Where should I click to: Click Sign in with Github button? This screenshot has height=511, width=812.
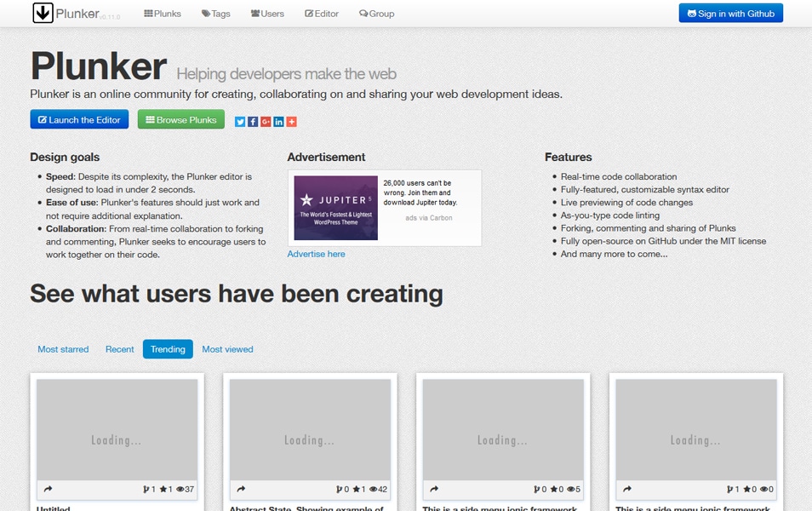(x=730, y=14)
